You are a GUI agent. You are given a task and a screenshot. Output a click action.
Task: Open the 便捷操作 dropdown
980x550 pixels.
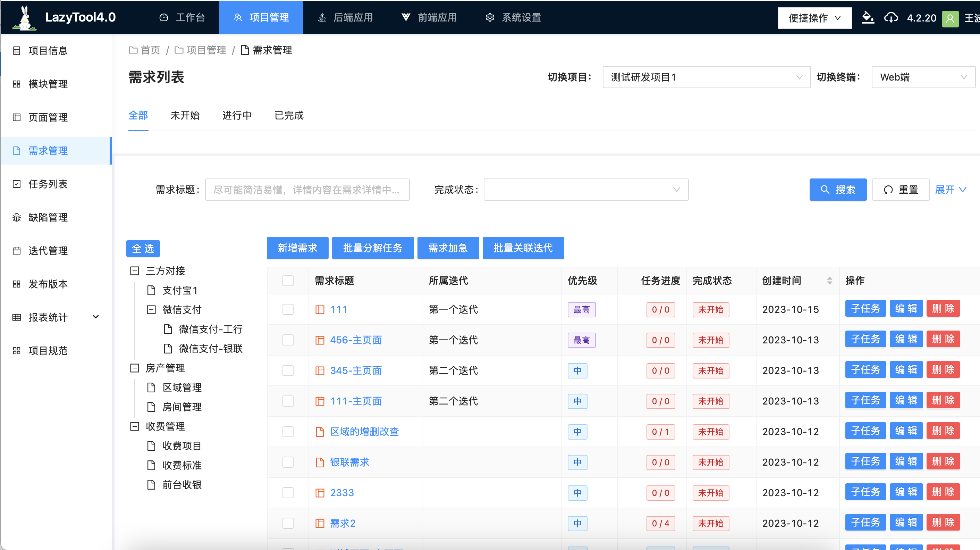(x=814, y=18)
